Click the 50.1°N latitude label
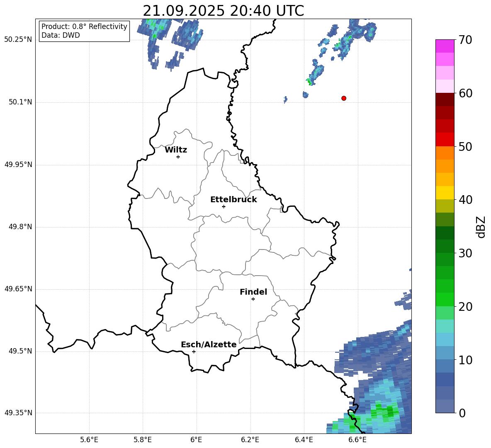The height and width of the screenshot is (448, 491). click(21, 102)
